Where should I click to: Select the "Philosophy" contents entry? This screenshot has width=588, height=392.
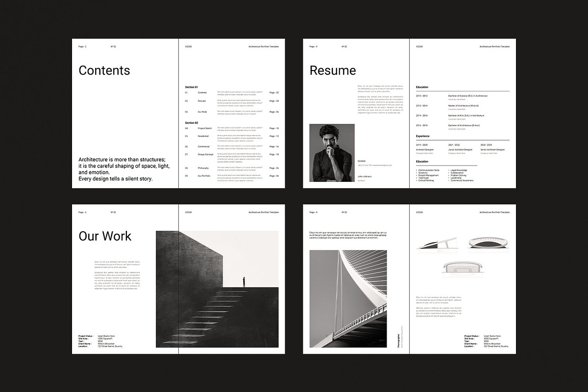point(203,168)
